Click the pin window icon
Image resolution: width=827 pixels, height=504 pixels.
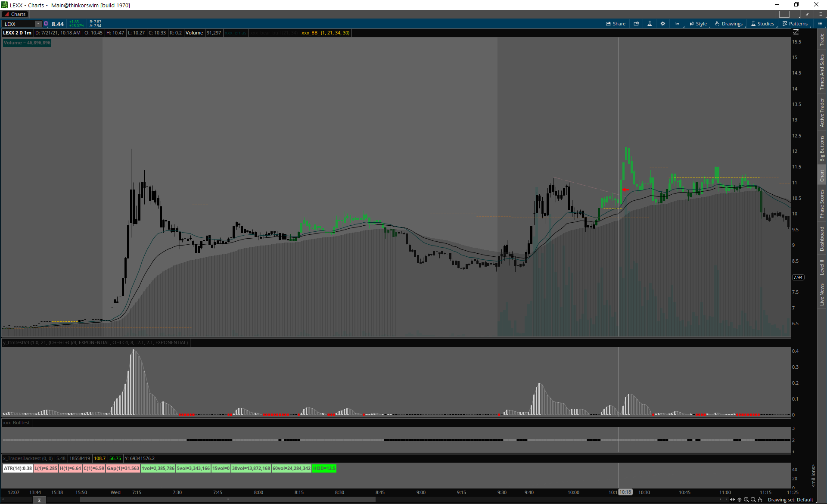coord(807,14)
